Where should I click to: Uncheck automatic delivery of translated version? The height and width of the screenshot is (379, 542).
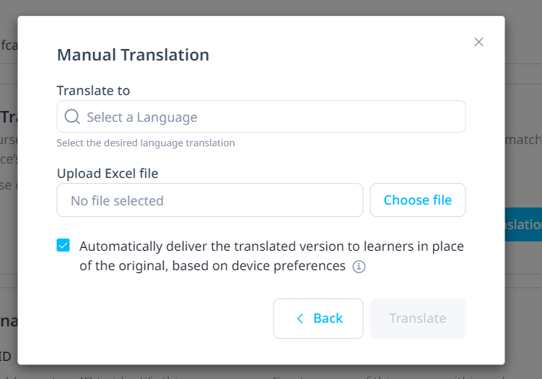point(63,245)
